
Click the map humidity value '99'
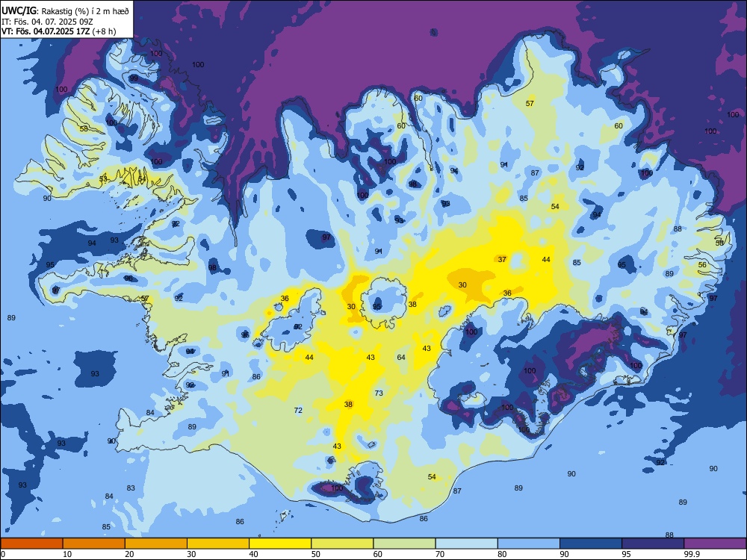pos(134,78)
